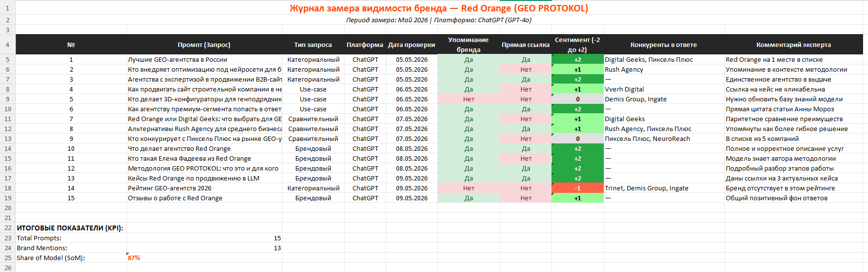Select the title cell with Red Orange journal heading

pyautogui.click(x=439, y=8)
